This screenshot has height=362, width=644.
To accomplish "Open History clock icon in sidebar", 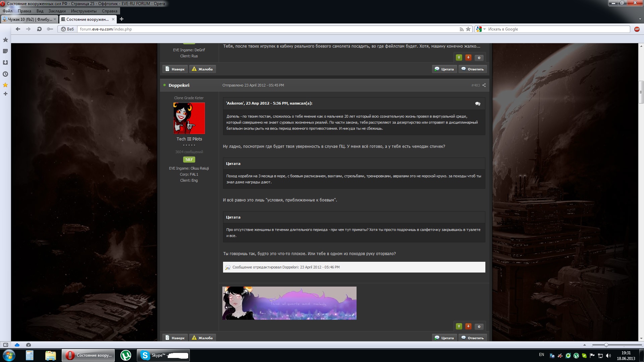I will pyautogui.click(x=5, y=74).
